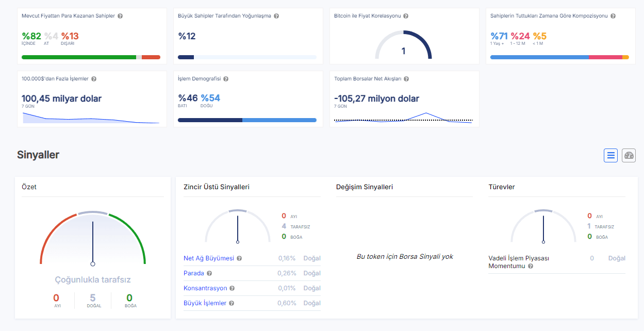Click help icon beside Büyük İşlemler signal
Image resolution: width=644 pixels, height=331 pixels.
click(232, 303)
